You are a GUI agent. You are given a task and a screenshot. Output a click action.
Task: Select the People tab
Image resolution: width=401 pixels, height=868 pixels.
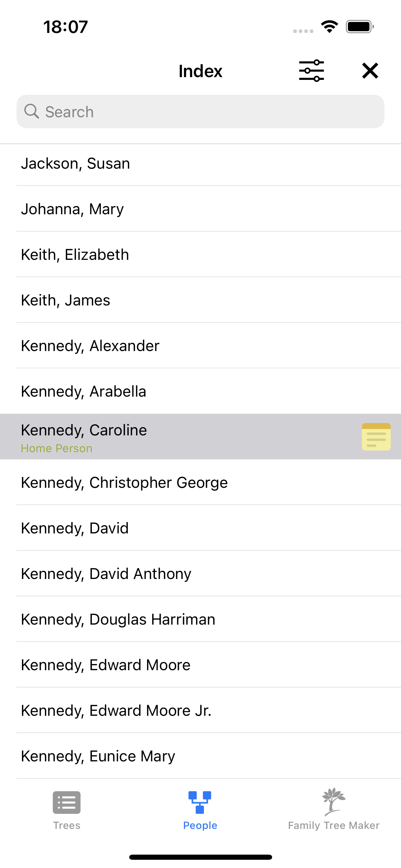[200, 810]
